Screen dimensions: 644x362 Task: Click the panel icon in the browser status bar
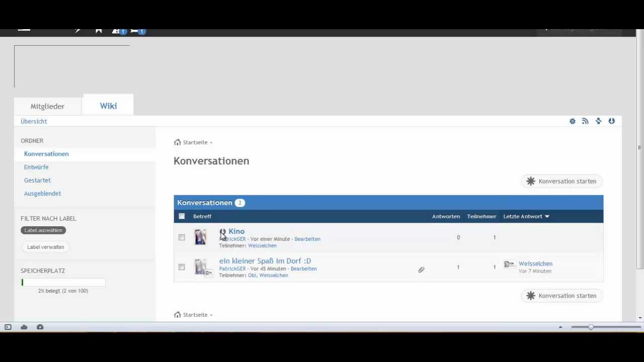click(x=8, y=327)
